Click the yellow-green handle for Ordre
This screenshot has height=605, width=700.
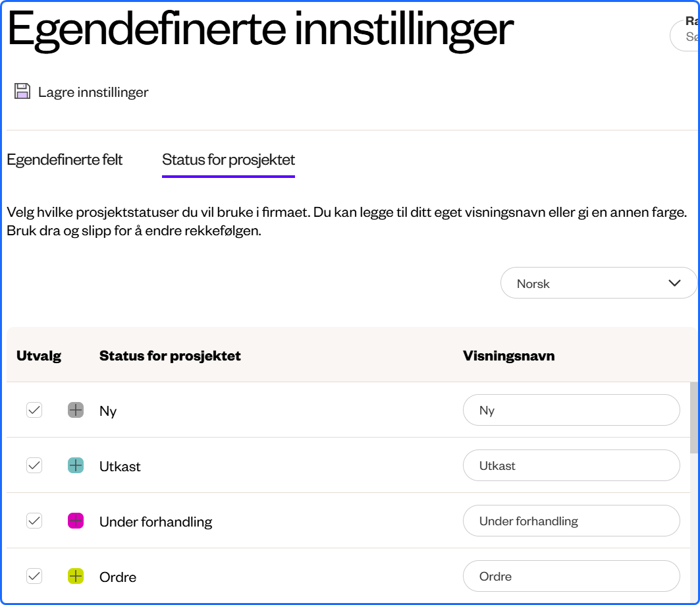tap(76, 576)
